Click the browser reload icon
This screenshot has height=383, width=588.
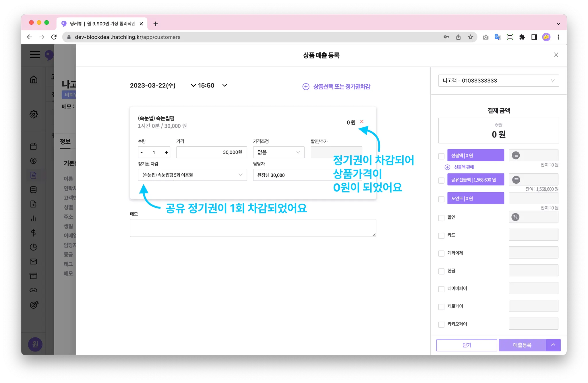click(x=54, y=37)
